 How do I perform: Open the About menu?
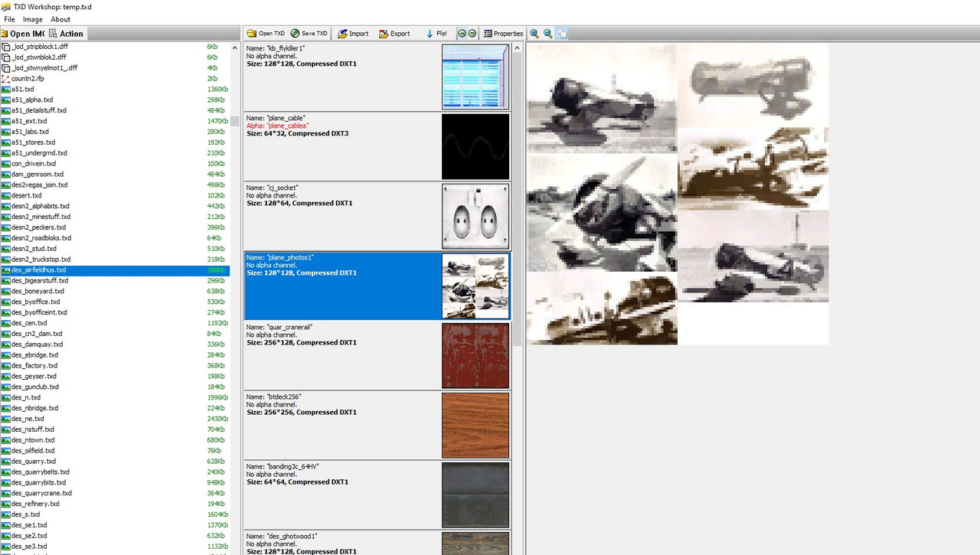(x=60, y=19)
